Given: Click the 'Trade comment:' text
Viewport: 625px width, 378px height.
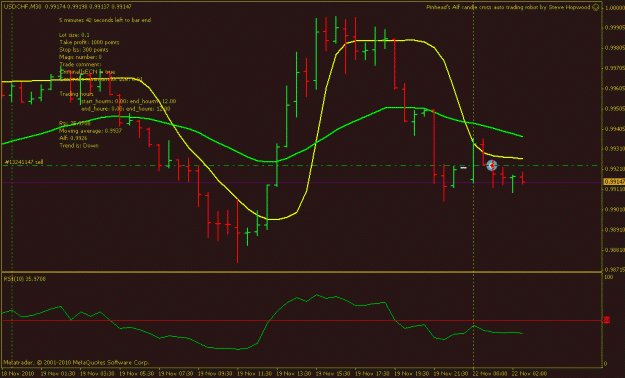Looking at the screenshot, I should click(81, 65).
